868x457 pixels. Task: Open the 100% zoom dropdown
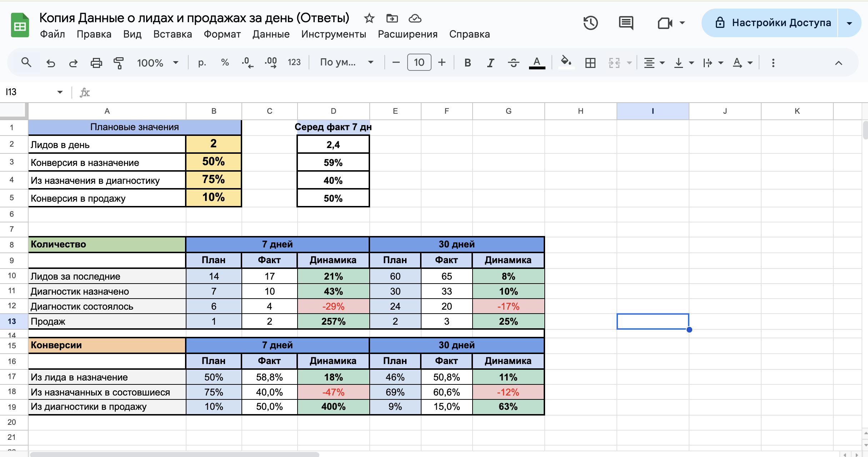[x=157, y=63]
